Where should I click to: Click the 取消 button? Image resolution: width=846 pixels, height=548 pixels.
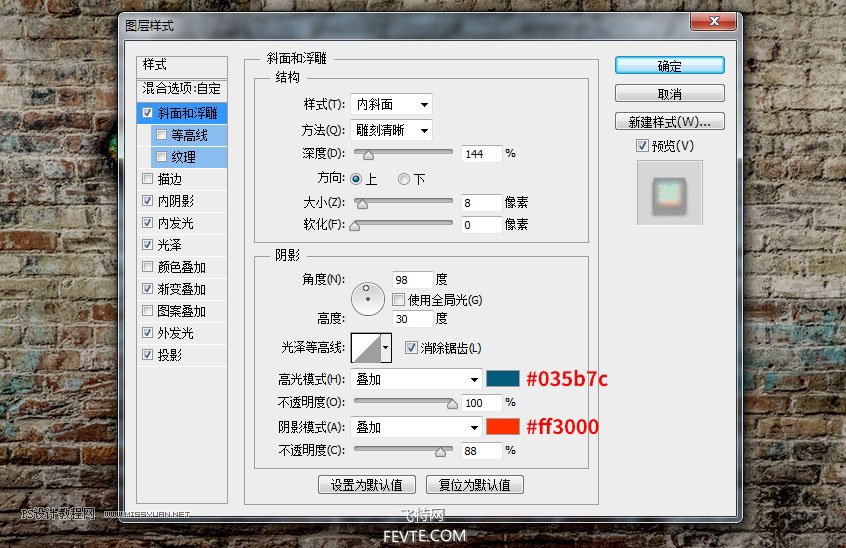[x=670, y=94]
